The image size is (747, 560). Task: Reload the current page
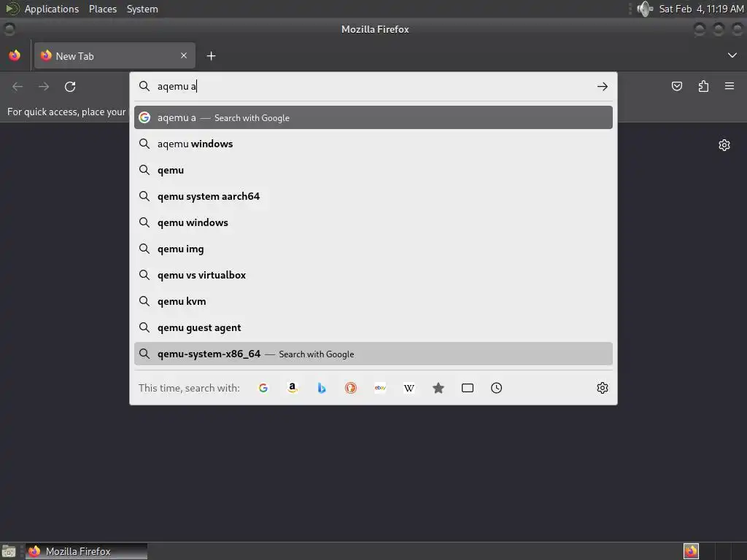[70, 87]
